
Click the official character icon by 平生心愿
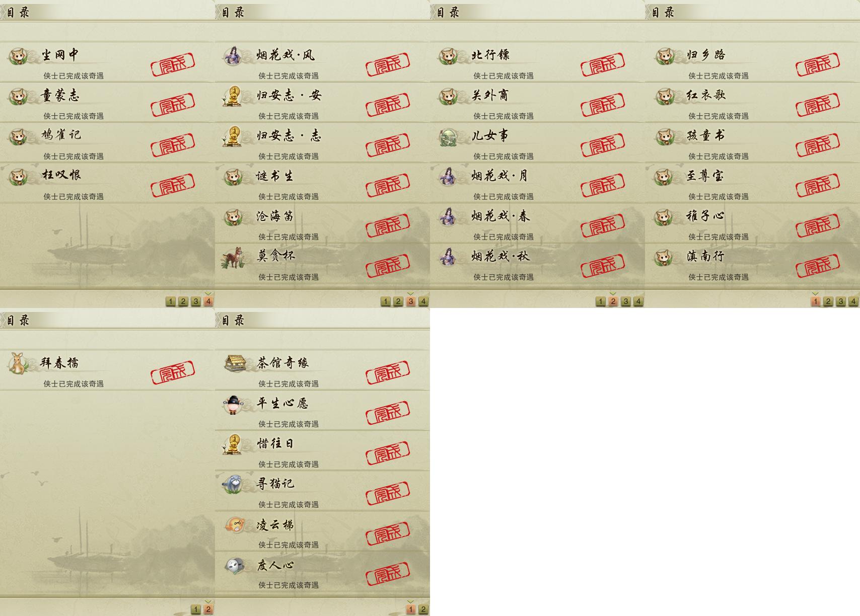click(x=233, y=404)
